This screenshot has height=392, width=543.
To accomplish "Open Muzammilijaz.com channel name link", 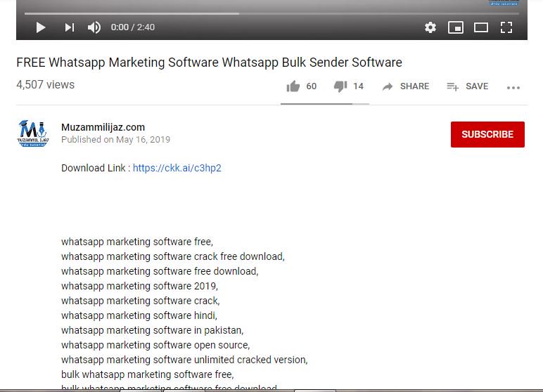I will pos(103,127).
